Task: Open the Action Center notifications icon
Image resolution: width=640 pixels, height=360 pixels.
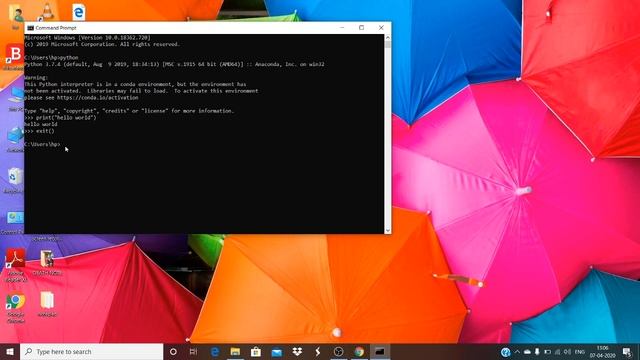Action: pos(627,352)
